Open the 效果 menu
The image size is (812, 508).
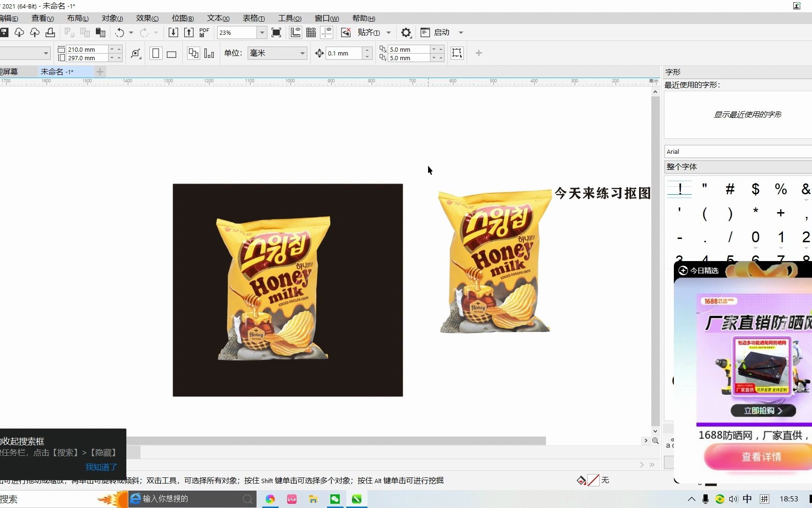pyautogui.click(x=147, y=18)
